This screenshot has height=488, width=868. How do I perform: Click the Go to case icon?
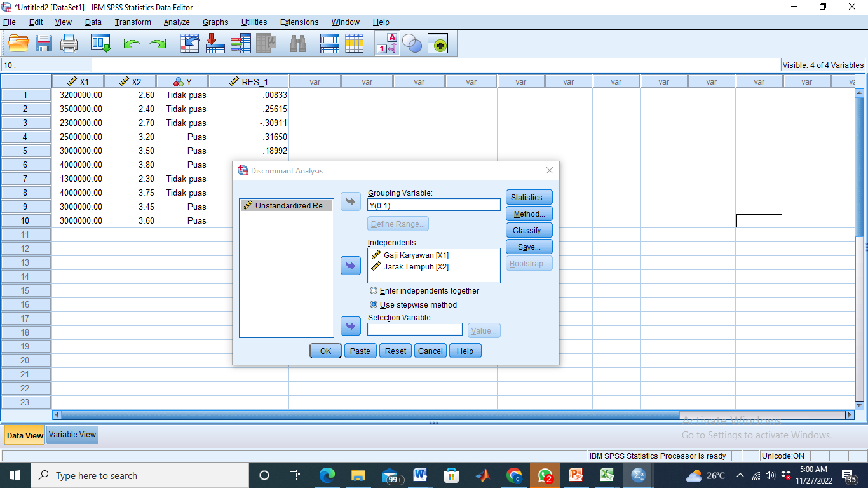189,44
